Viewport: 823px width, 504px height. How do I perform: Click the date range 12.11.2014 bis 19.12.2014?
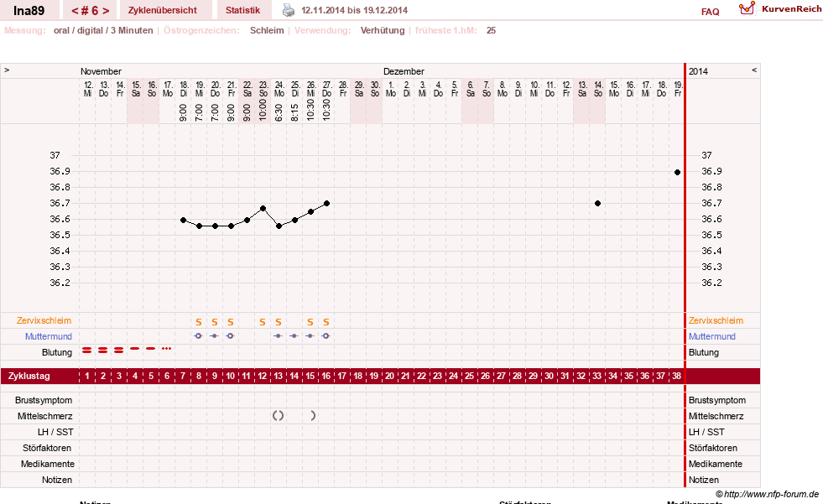[354, 10]
